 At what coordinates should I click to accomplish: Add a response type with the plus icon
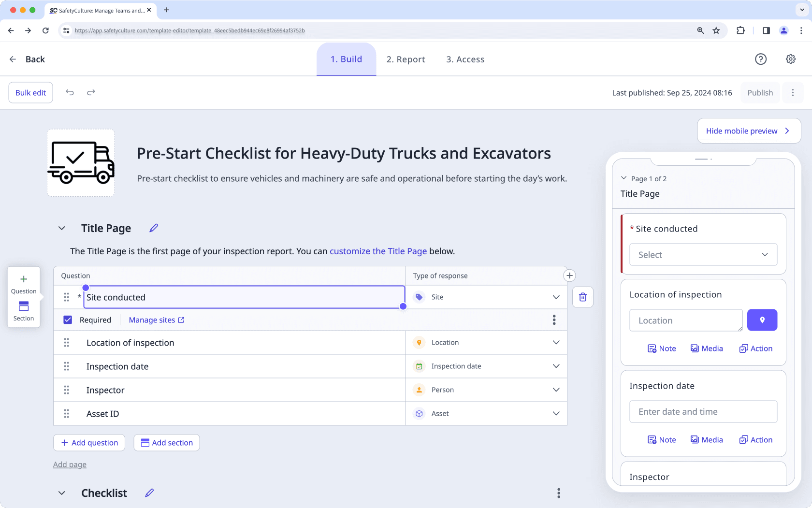coord(569,275)
